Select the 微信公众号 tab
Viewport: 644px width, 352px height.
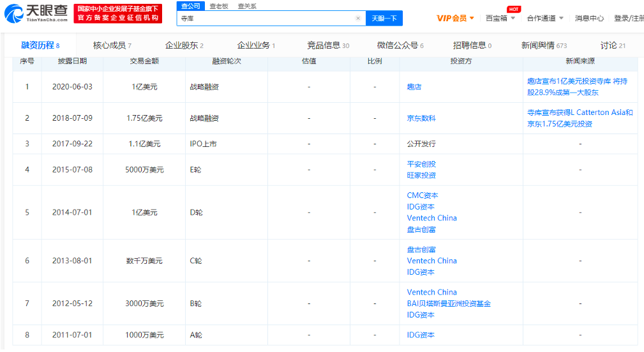click(x=400, y=45)
